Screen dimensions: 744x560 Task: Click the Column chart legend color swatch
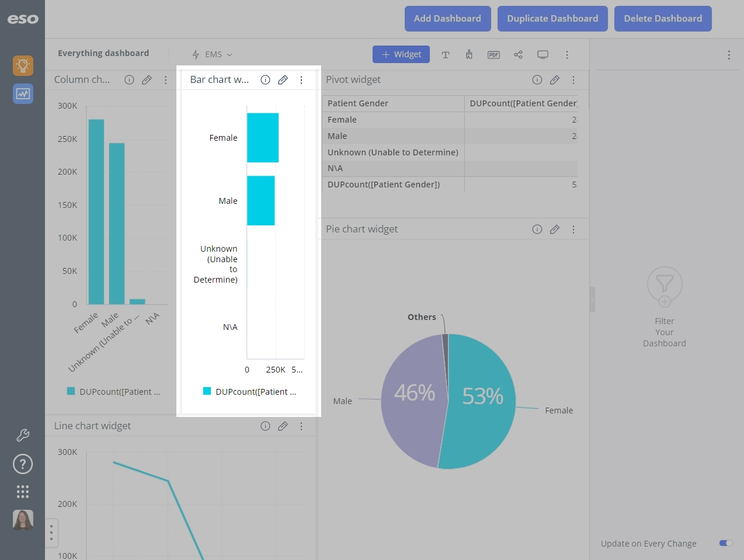[x=71, y=391]
